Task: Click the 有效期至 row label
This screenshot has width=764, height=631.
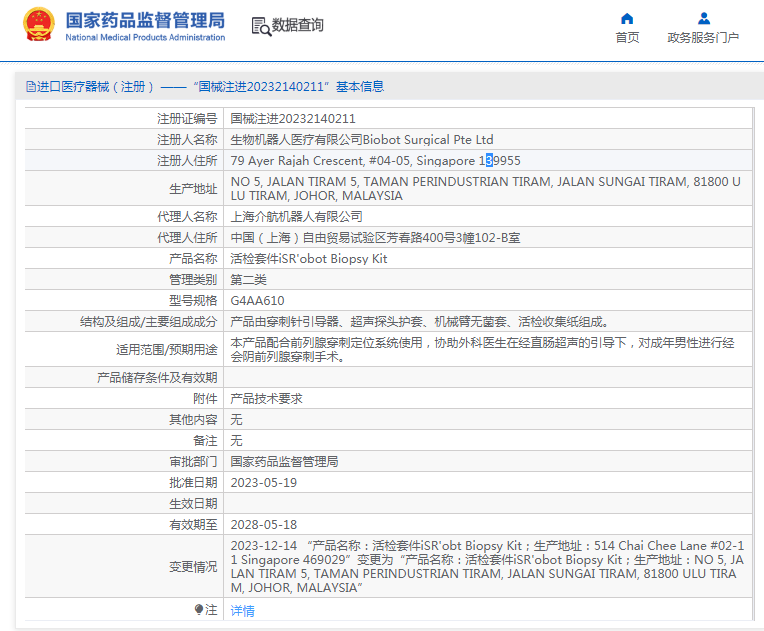Action: [x=193, y=524]
